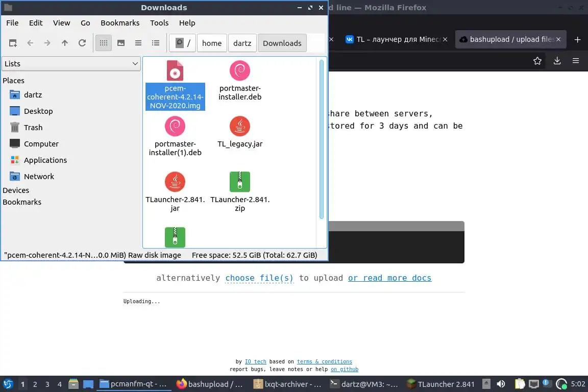Switch to detailed list view mode

pos(156,43)
